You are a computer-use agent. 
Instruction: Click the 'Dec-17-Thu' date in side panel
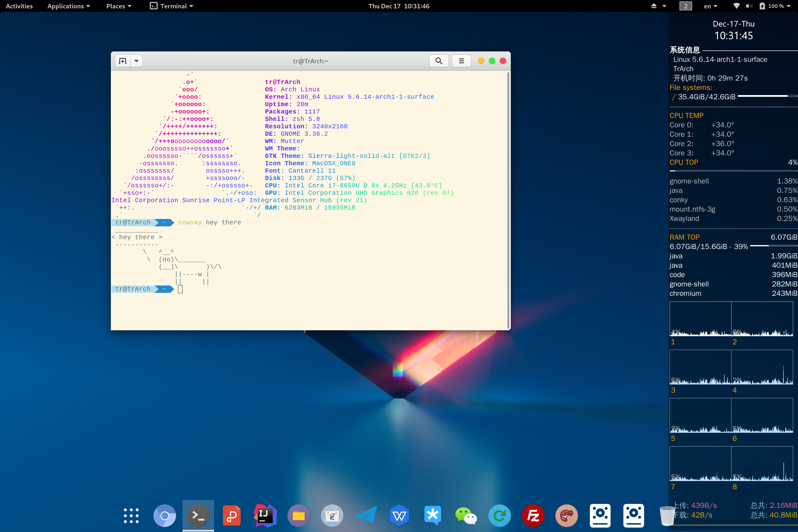[x=733, y=24]
